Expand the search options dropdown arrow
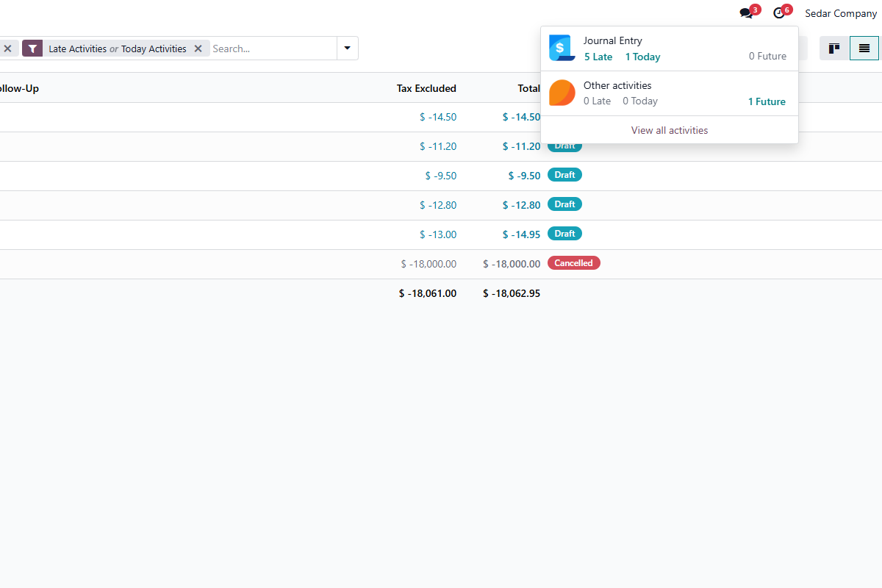Screen dimensions: 882x588 347,49
